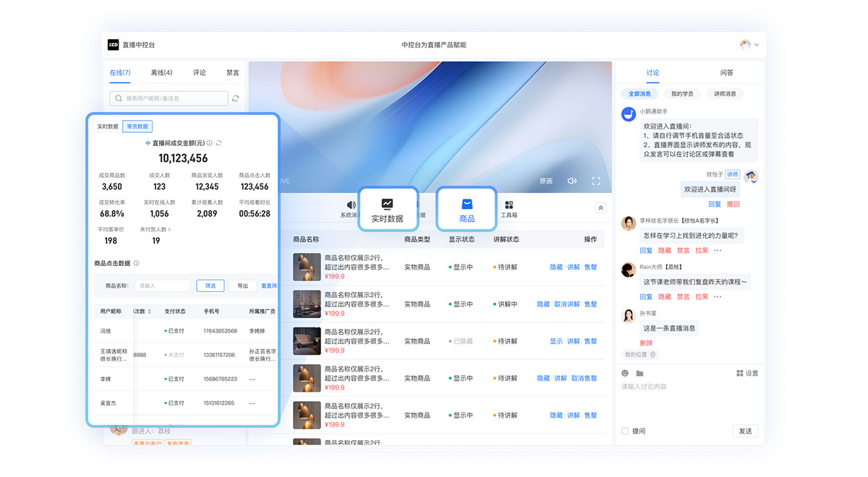Collapse the toolbar with double chevron button
This screenshot has height=477, width=868.
click(600, 208)
